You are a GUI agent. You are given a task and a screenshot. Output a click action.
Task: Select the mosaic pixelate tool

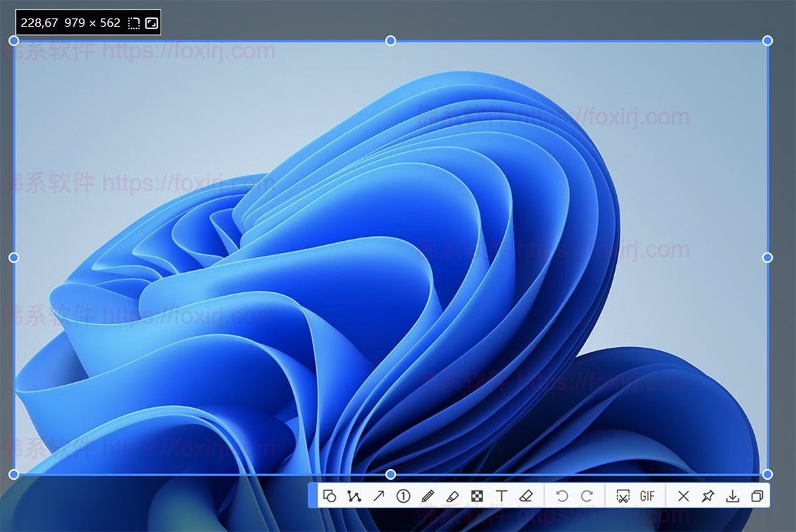coord(477,496)
